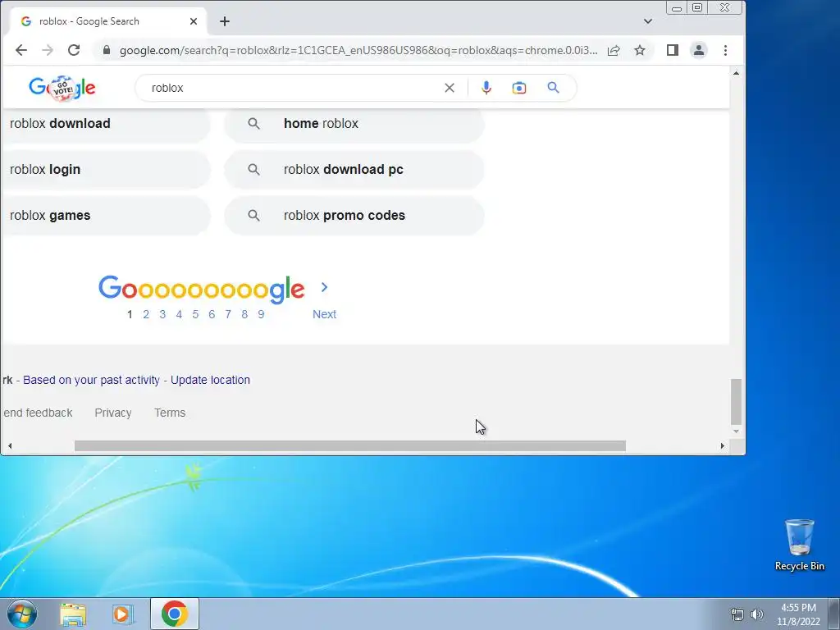
Task: Go to results page 7
Action: (x=228, y=314)
